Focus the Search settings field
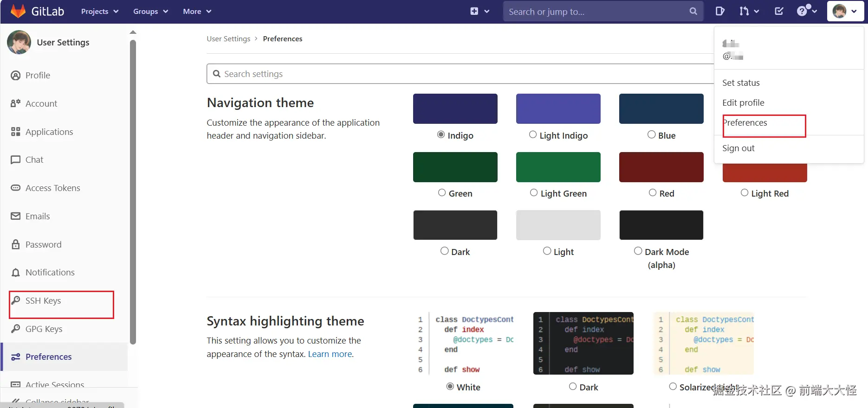 (460, 74)
